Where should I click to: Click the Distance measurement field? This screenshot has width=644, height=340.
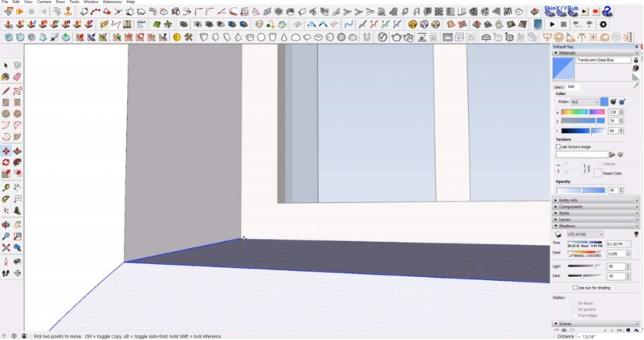(x=609, y=336)
